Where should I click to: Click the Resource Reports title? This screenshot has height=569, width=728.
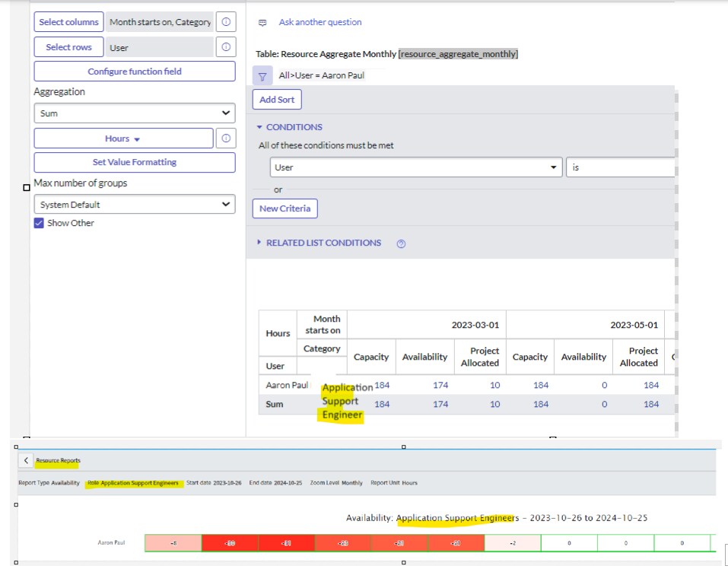[58, 460]
